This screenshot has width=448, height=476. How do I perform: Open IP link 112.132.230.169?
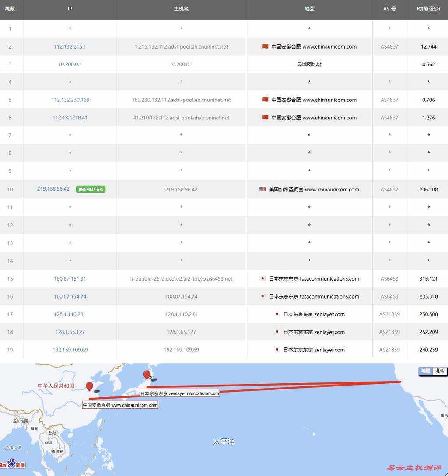point(70,100)
